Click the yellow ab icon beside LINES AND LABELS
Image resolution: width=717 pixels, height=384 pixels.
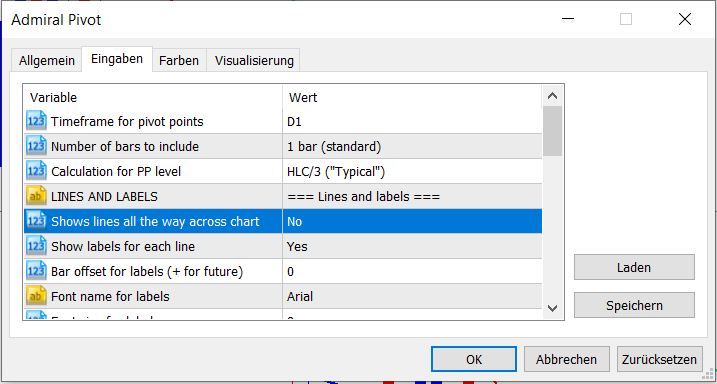coord(36,197)
